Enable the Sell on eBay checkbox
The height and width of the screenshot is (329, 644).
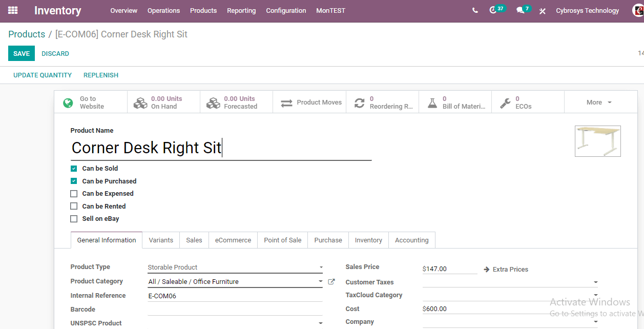[x=74, y=219]
